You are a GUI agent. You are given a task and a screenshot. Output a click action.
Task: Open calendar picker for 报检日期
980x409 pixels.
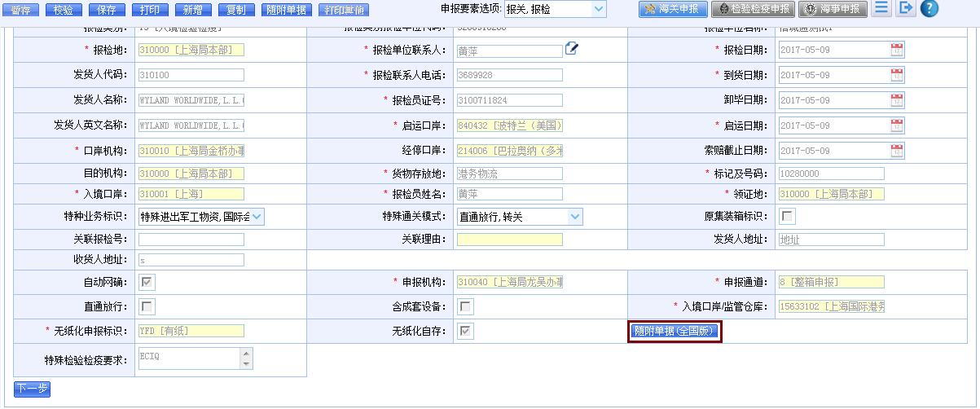897,50
